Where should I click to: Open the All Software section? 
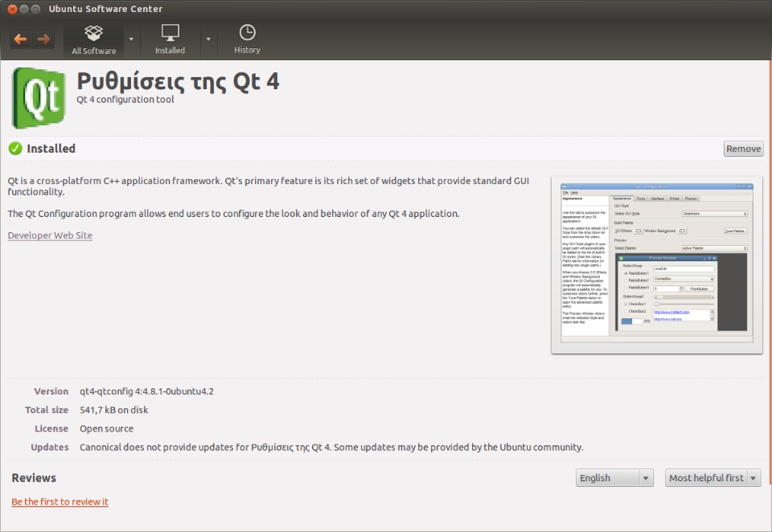coord(93,40)
